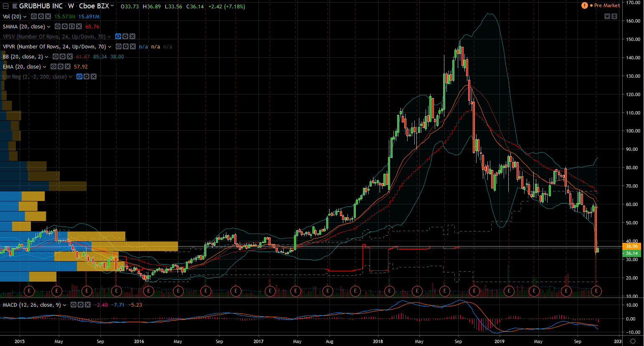Open VPVR indicator settings gear
This screenshot has width=644, height=346.
(x=126, y=46)
